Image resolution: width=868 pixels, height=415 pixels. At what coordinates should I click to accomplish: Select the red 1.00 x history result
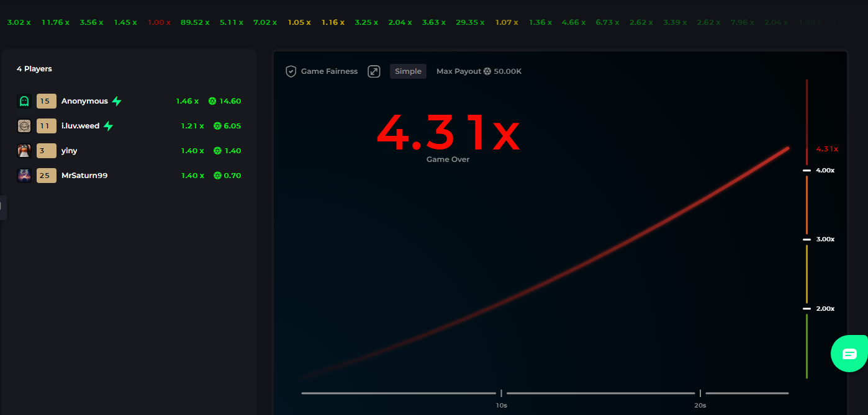159,22
